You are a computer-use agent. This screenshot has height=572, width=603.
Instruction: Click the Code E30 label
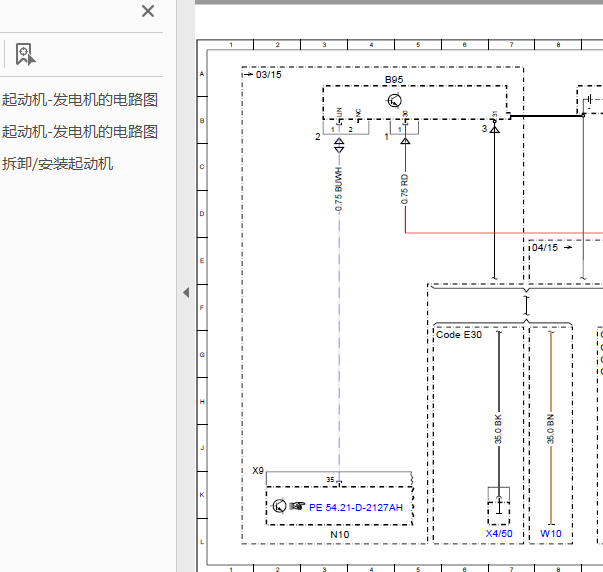459,335
